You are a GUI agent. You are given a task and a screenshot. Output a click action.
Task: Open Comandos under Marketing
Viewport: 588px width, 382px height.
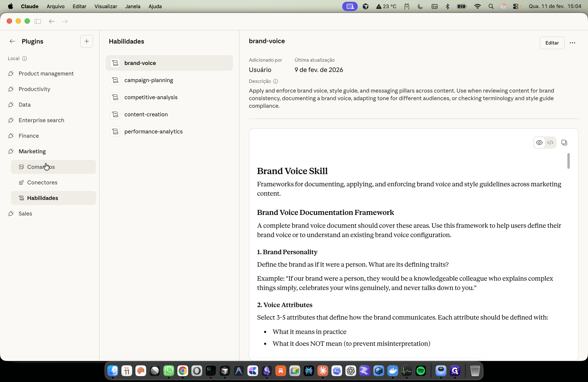click(53, 167)
